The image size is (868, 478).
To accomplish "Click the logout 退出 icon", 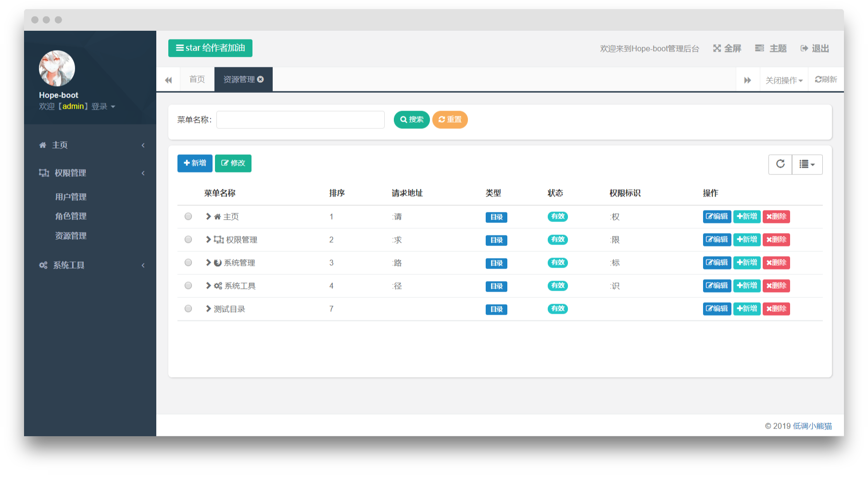I will point(804,48).
